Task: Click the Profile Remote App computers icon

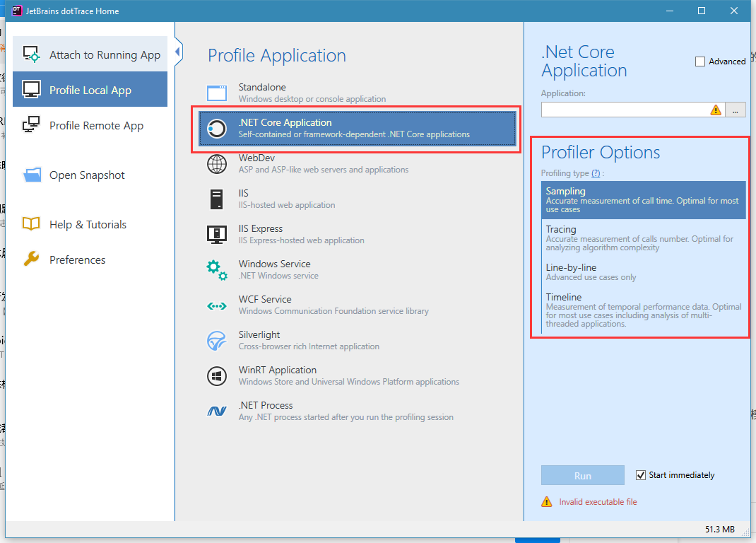Action: (x=31, y=125)
